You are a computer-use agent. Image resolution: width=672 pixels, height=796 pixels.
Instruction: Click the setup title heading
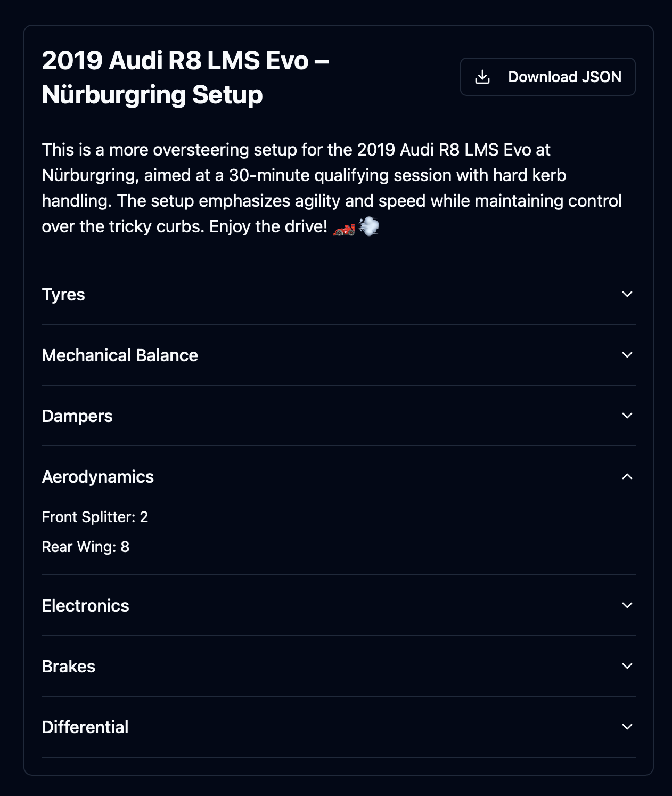[x=186, y=76]
